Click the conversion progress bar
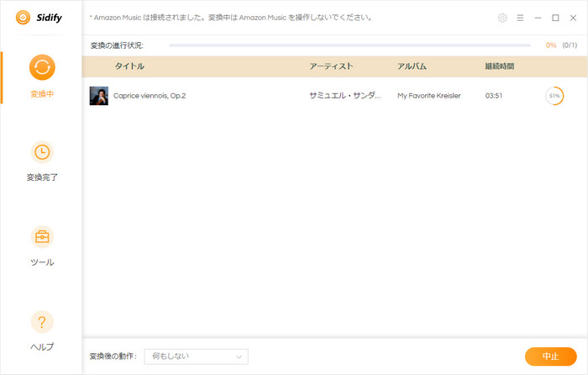The image size is (588, 375). (x=349, y=45)
